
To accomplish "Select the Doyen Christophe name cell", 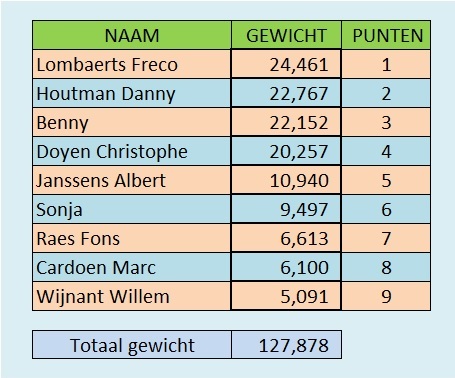I will (x=132, y=151).
